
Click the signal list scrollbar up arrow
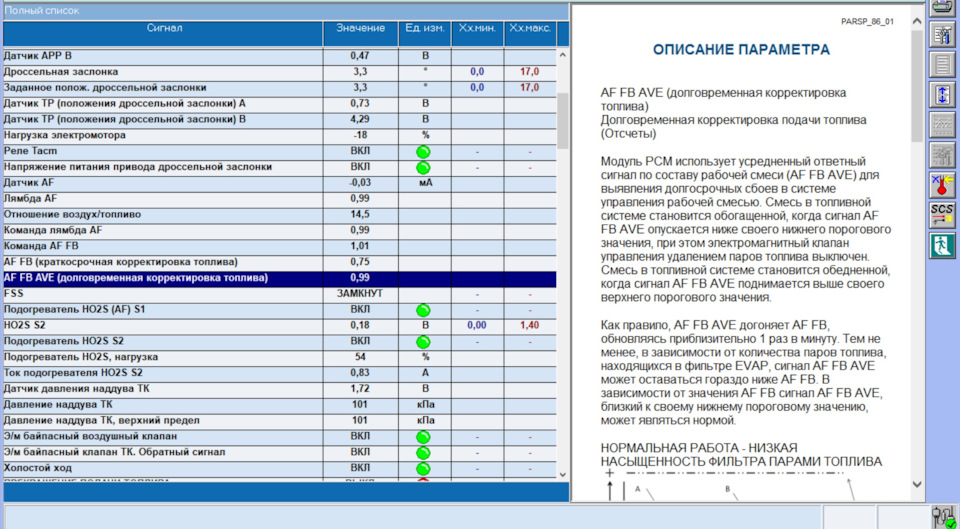tap(563, 55)
